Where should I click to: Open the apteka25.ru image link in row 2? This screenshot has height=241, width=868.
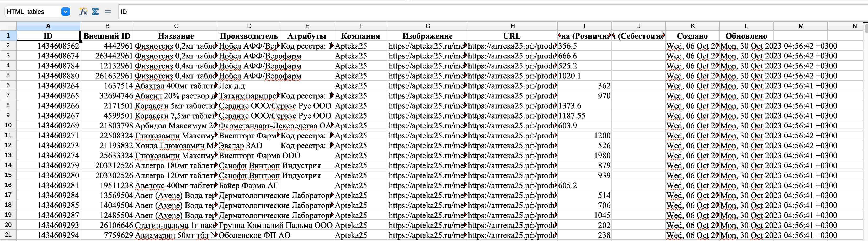coord(427,46)
